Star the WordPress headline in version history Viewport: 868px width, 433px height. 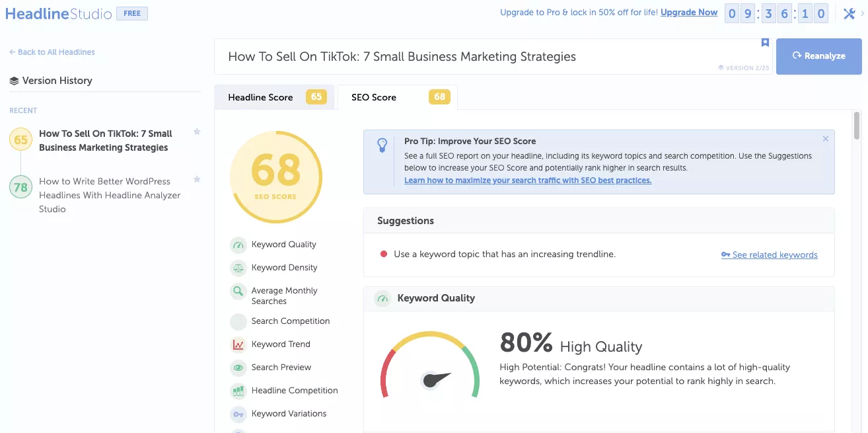click(x=197, y=179)
